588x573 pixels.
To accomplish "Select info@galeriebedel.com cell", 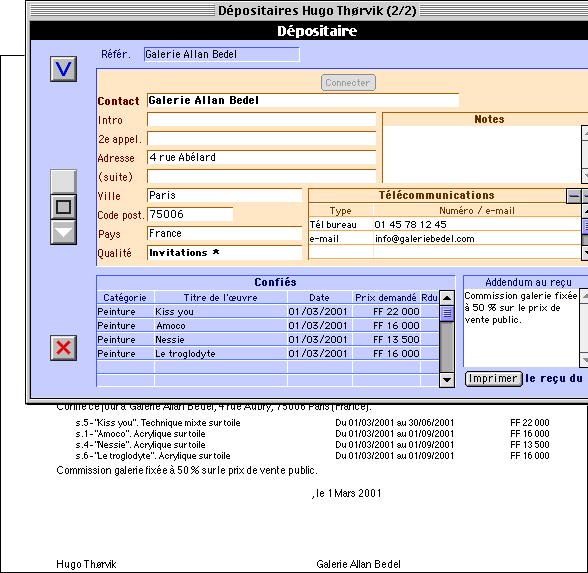I will [477, 239].
